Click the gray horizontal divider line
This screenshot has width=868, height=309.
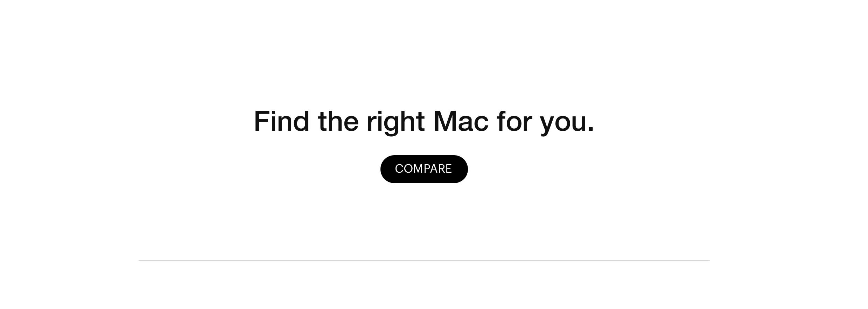click(x=424, y=260)
